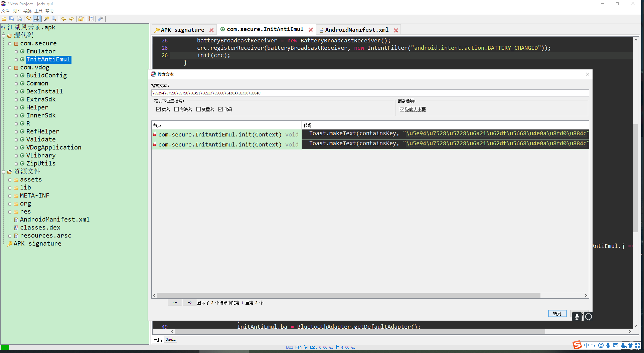Click the sync with editor arrows icon
644x353 pixels.
[29, 19]
